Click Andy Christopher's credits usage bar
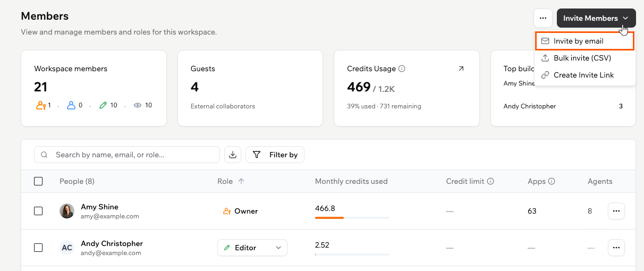 click(x=352, y=254)
